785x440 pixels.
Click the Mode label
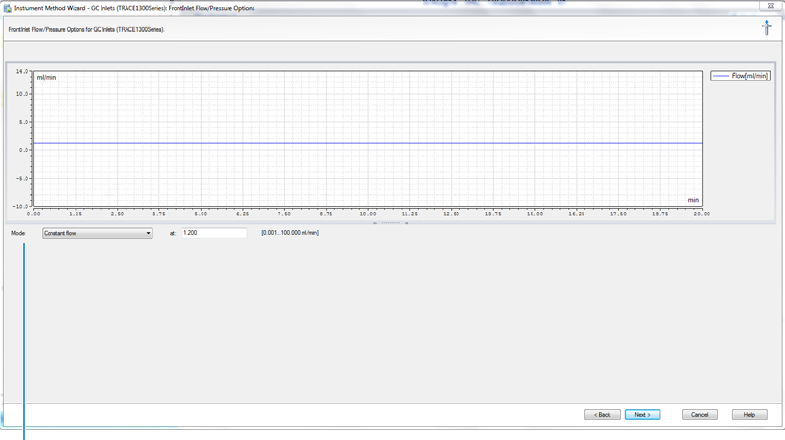18,233
